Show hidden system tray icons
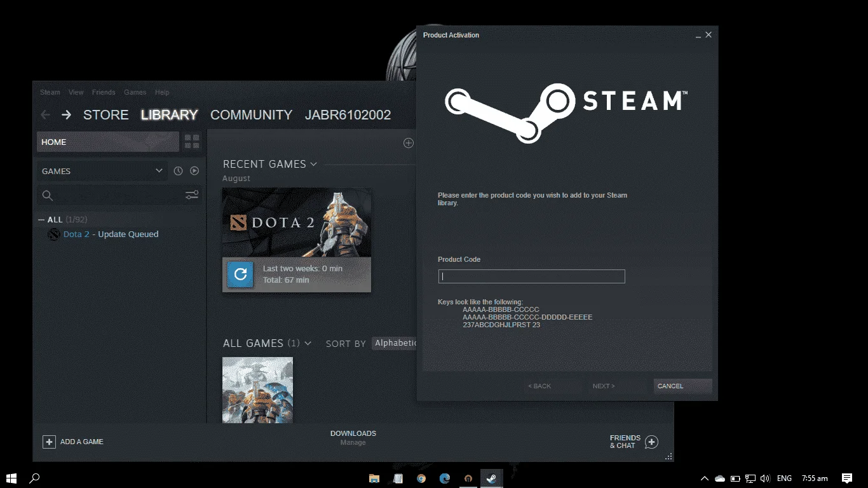This screenshot has height=488, width=868. [704, 478]
